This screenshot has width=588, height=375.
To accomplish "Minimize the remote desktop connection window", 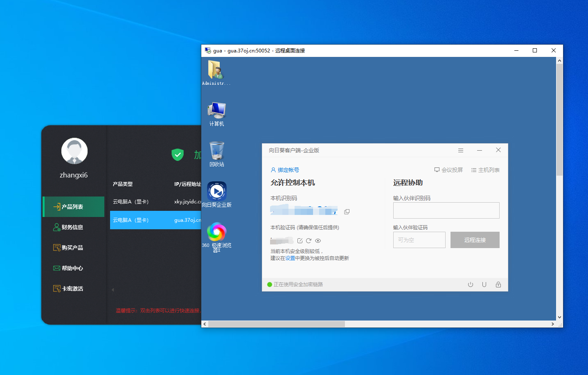I will coord(516,50).
